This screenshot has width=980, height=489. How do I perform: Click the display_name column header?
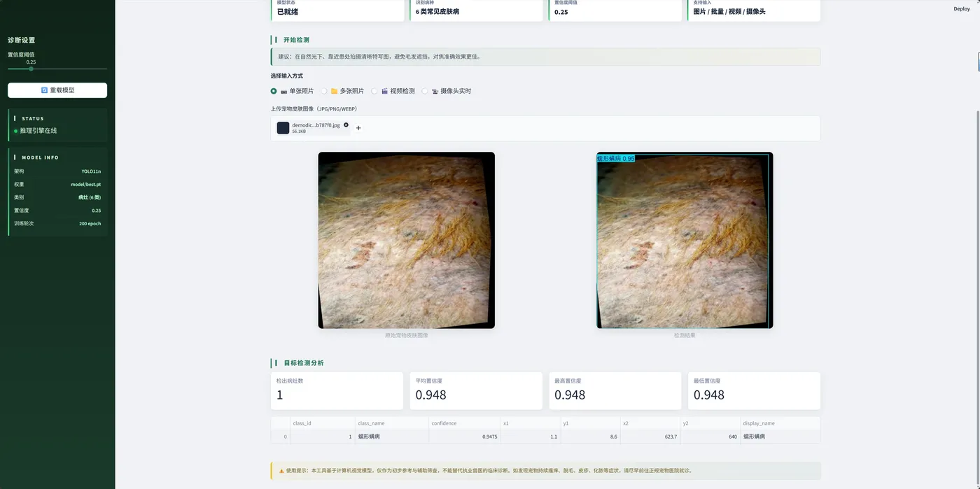780,423
